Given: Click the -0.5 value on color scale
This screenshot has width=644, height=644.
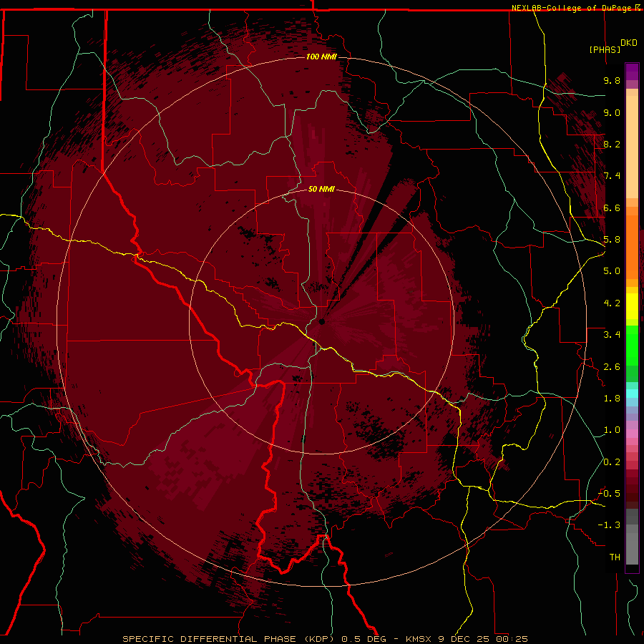Looking at the screenshot, I should click(609, 494).
